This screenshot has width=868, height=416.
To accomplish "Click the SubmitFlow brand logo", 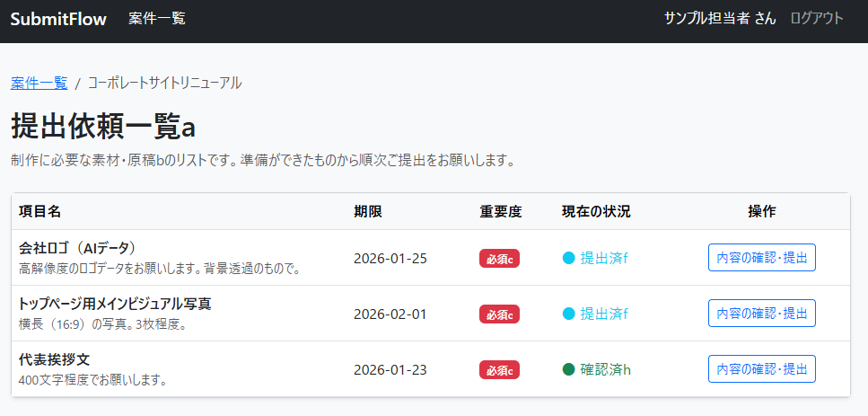I will tap(58, 19).
